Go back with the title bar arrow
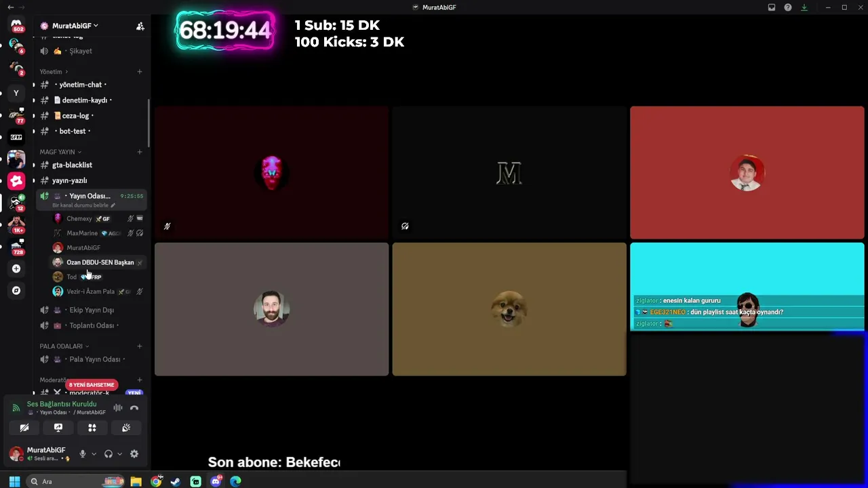Image resolution: width=868 pixels, height=488 pixels. point(10,7)
